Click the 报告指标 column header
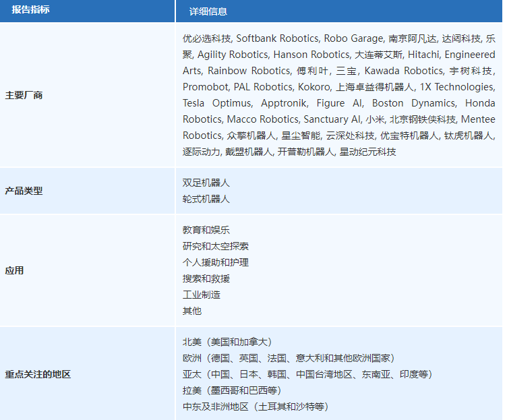This screenshot has height=420, width=507. pos(30,9)
